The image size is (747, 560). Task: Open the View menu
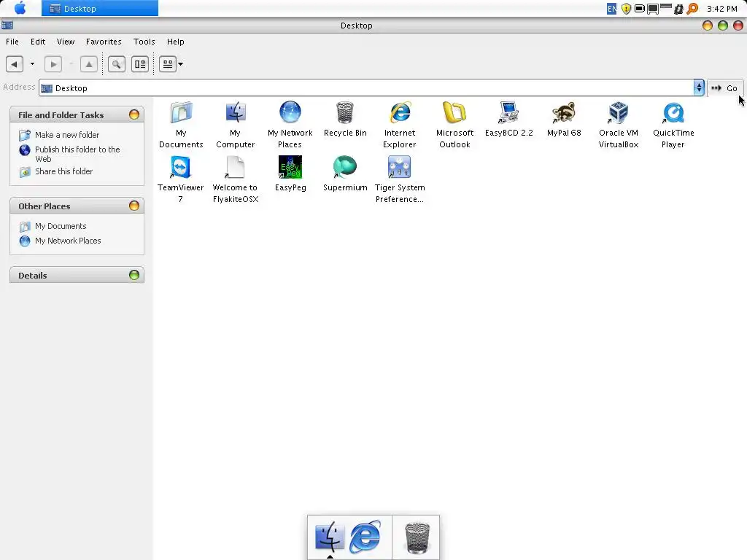pyautogui.click(x=66, y=42)
